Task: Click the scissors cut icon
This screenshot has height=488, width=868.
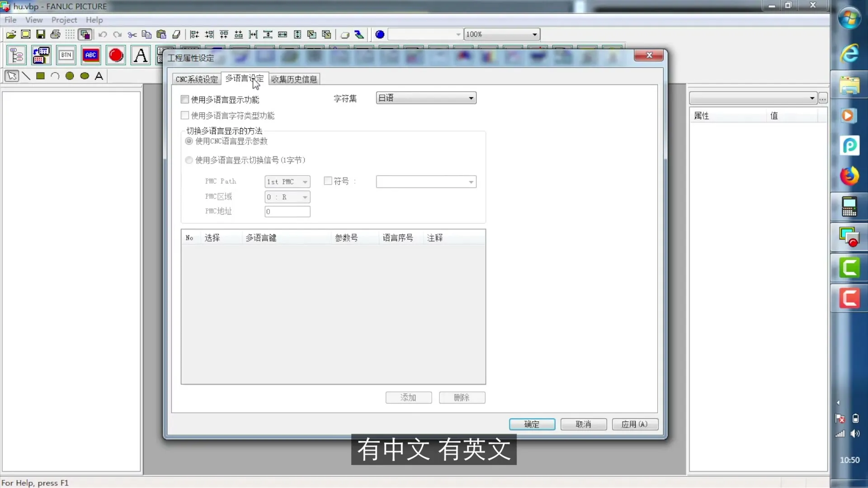Action: tap(132, 34)
